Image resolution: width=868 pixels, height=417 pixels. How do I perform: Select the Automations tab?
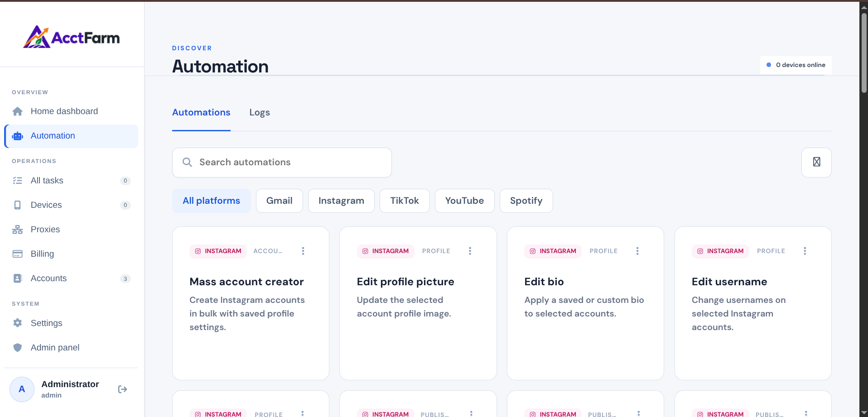point(201,113)
